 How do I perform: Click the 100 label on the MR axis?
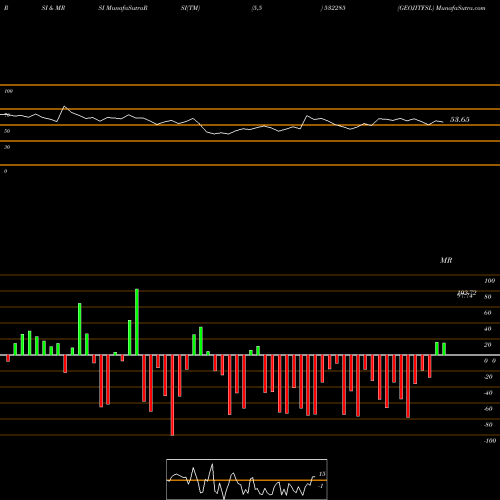point(489,281)
